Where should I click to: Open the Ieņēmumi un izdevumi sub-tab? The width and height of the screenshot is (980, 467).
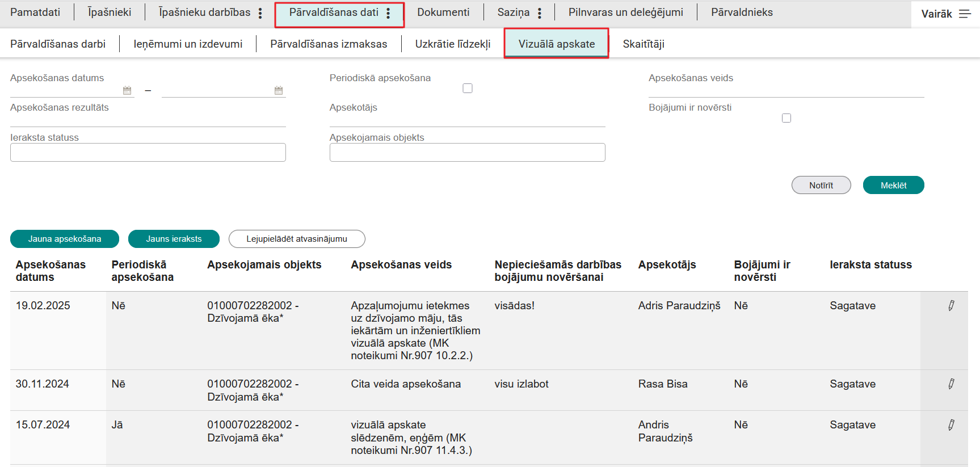(x=188, y=44)
